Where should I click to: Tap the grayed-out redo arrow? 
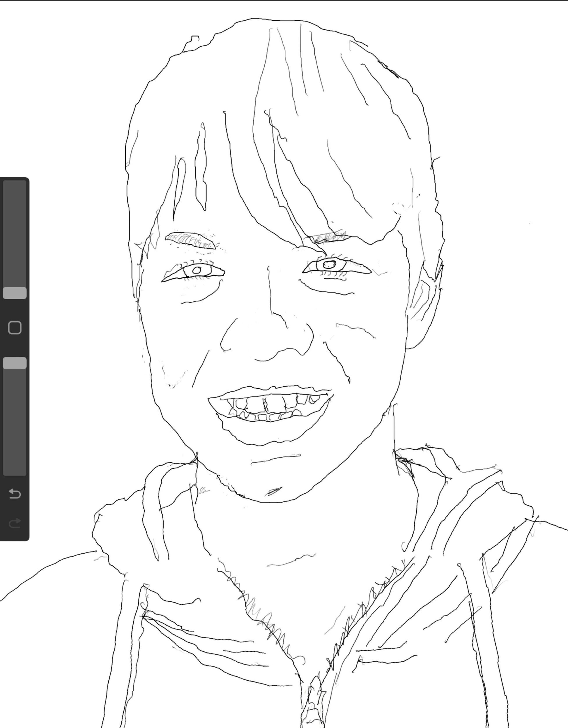(15, 523)
